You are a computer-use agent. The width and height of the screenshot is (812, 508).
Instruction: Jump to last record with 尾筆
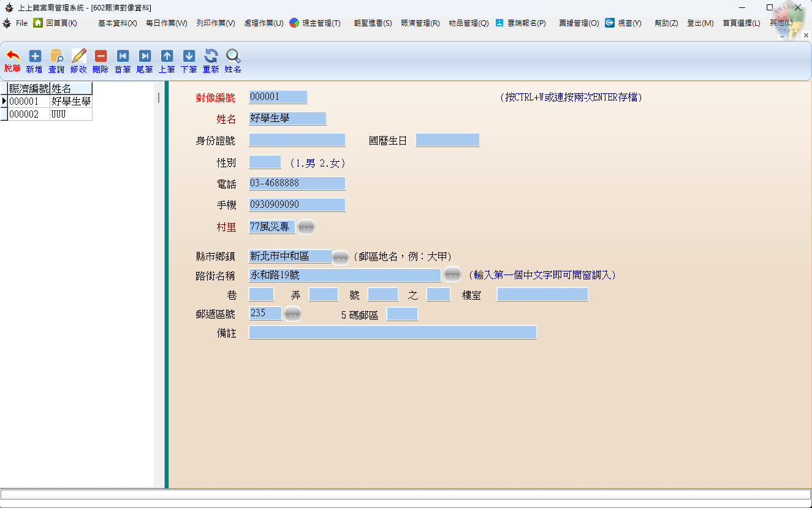[x=145, y=56]
